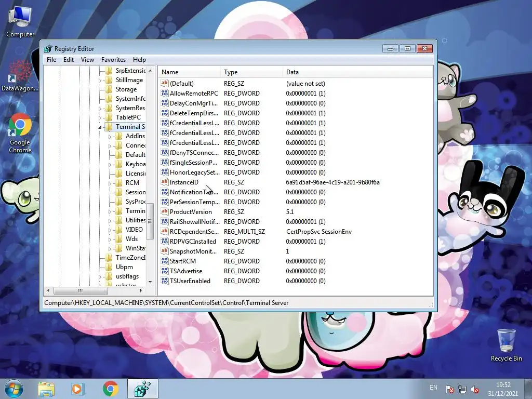This screenshot has width=532, height=399.
Task: Select the RDPVGCInstalled value icon
Action: 165,241
